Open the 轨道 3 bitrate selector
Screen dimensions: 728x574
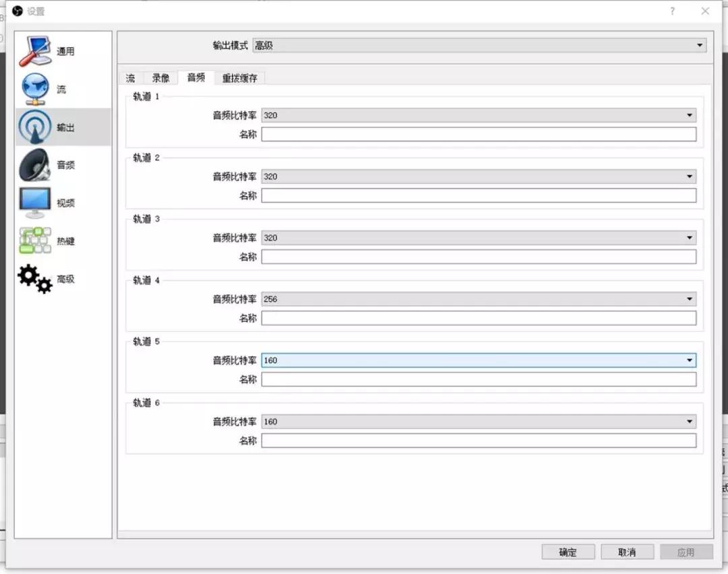click(689, 237)
